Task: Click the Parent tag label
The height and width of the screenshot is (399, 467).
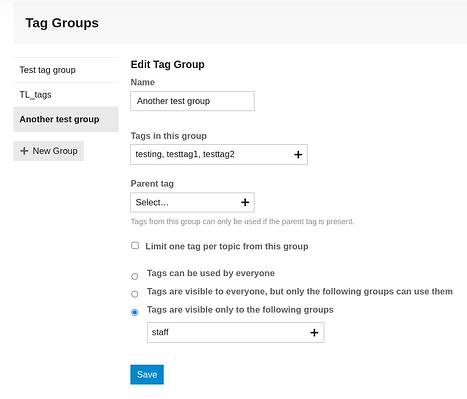Action: click(x=152, y=184)
